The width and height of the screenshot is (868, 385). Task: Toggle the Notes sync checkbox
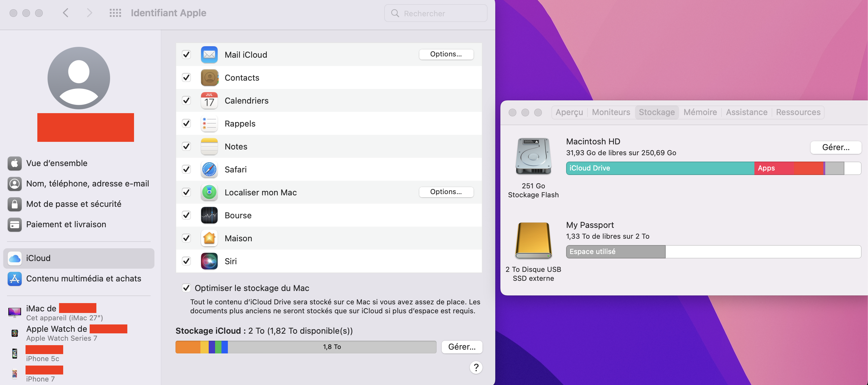click(186, 146)
